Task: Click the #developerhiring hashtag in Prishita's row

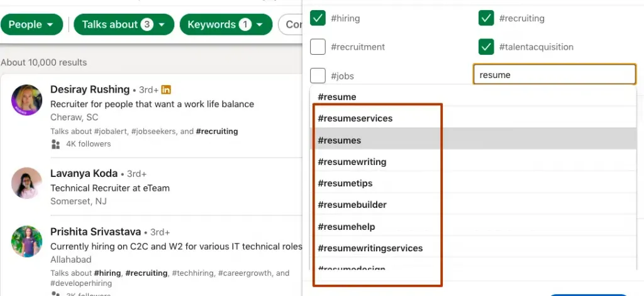Action: coord(81,283)
